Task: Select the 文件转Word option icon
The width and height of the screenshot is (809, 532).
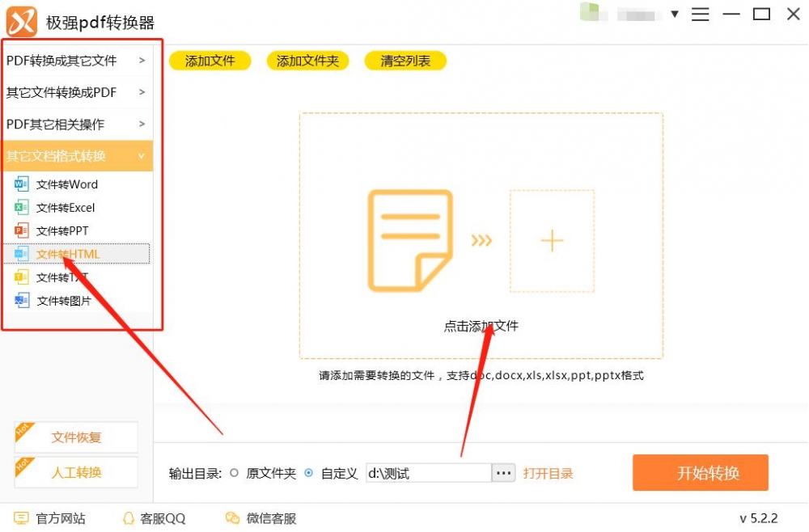Action: pyautogui.click(x=23, y=184)
